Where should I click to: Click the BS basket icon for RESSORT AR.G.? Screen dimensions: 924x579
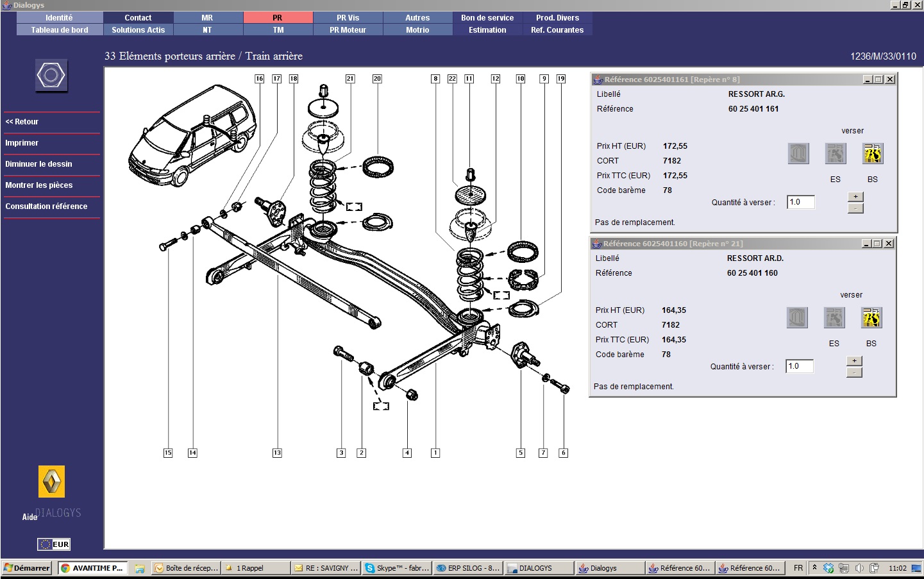(x=872, y=153)
